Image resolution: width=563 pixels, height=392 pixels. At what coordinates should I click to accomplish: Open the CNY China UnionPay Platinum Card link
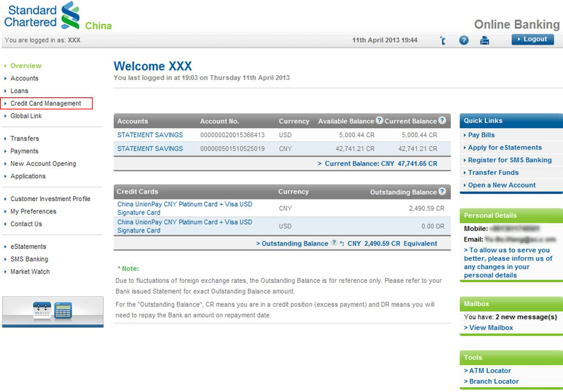coord(185,208)
